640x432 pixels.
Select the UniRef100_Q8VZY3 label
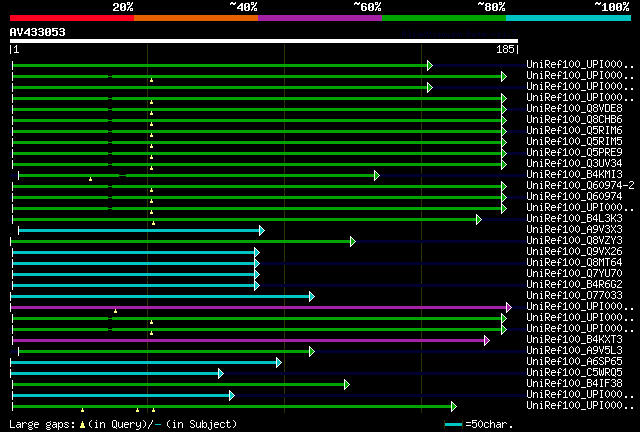(574, 241)
